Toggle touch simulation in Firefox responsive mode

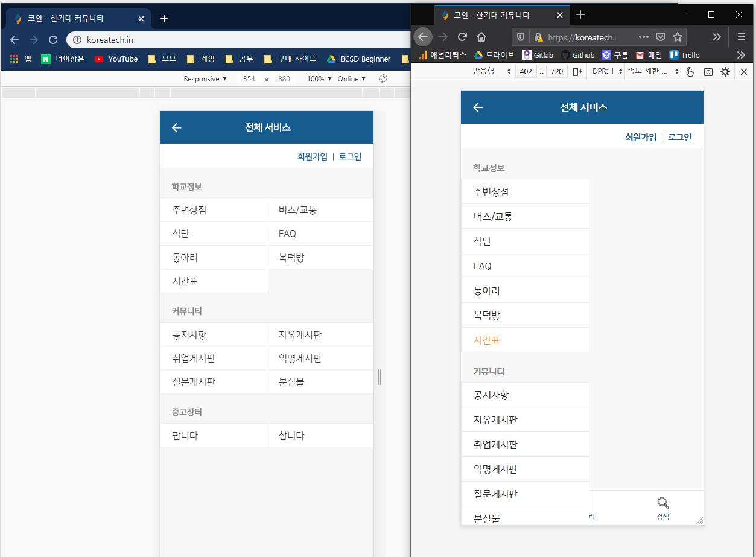click(690, 71)
